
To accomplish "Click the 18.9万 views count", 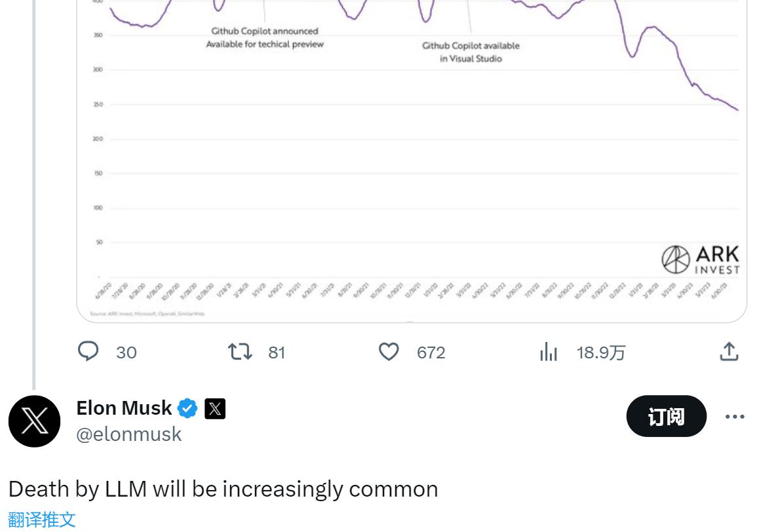I will coord(601,352).
